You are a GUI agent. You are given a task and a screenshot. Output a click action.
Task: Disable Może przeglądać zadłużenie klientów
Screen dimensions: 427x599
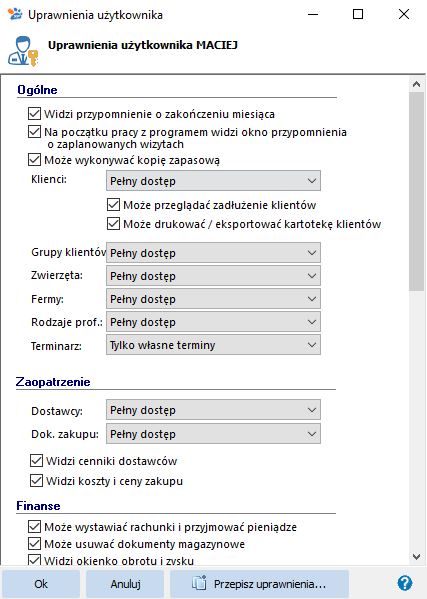(x=113, y=205)
